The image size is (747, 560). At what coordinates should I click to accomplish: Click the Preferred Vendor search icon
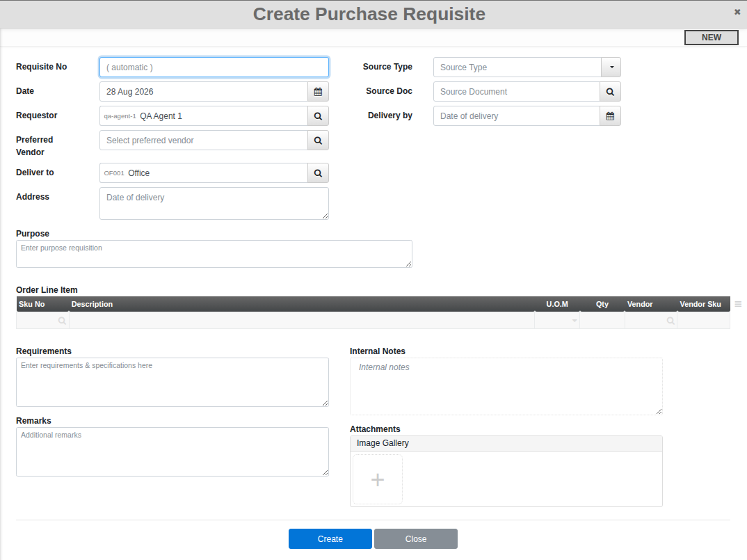click(x=319, y=140)
